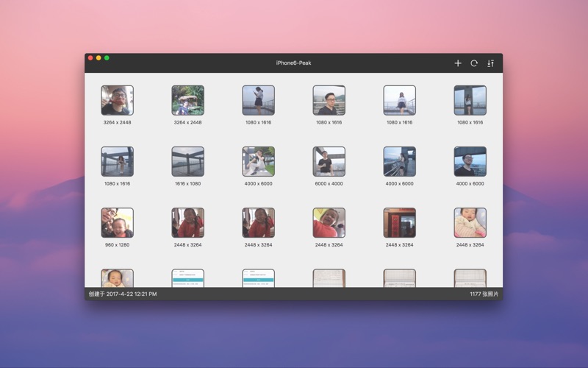This screenshot has width=588, height=368.
Task: Click the '1177 张照片' photo count
Action: coord(484,294)
